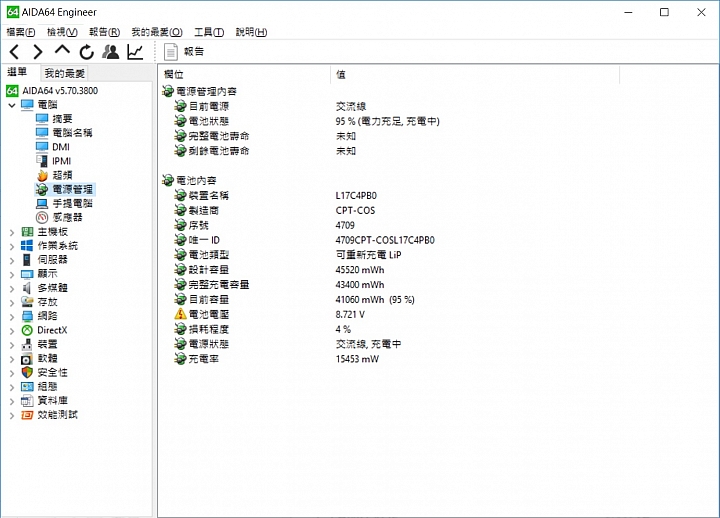This screenshot has height=518, width=720.
Task: Open the 檔案(F) menu
Action: tap(21, 32)
